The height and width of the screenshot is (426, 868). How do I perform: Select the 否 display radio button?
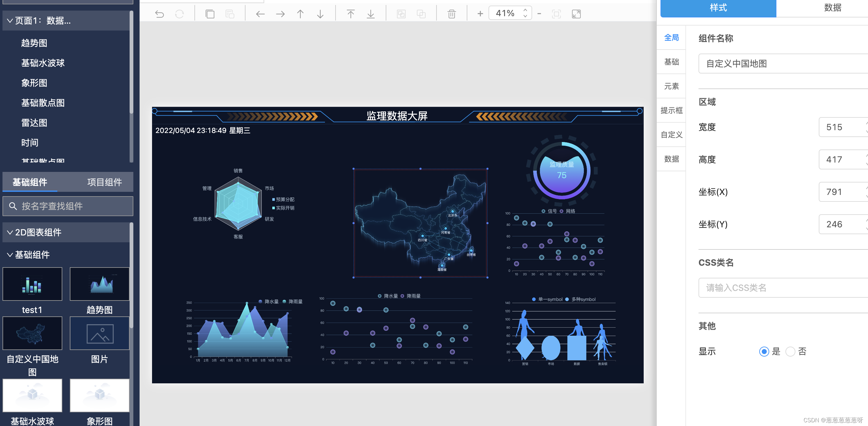click(790, 352)
